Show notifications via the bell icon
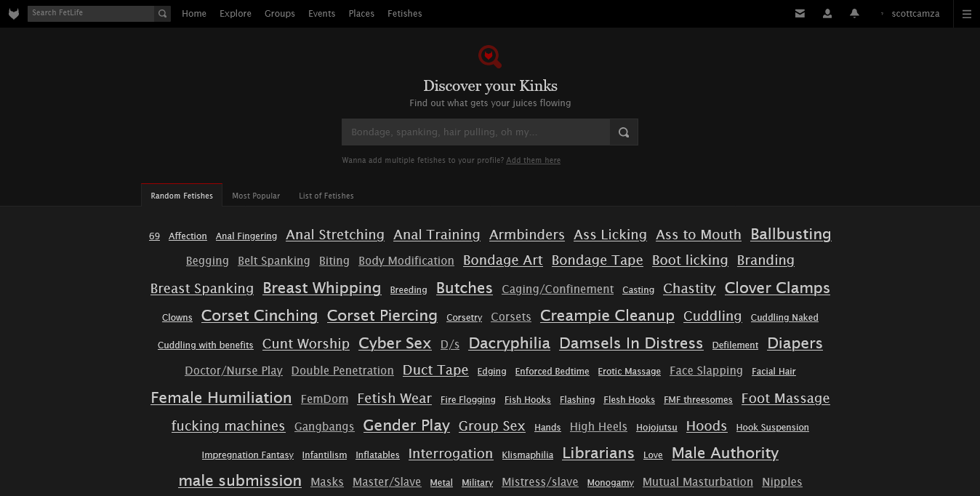This screenshot has height=496, width=980. (x=854, y=13)
